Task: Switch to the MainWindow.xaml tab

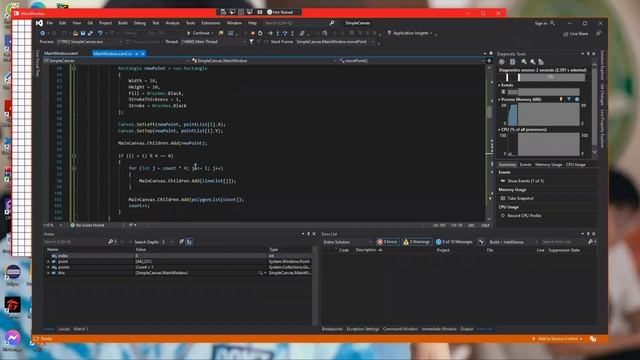Action: click(61, 53)
